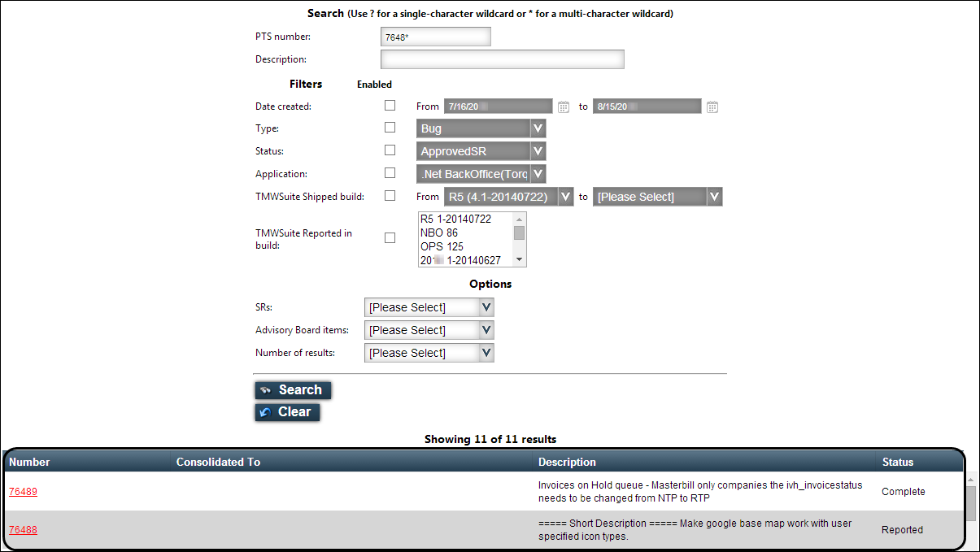Enable the TMWSuite Reported in build checkbox

click(390, 238)
